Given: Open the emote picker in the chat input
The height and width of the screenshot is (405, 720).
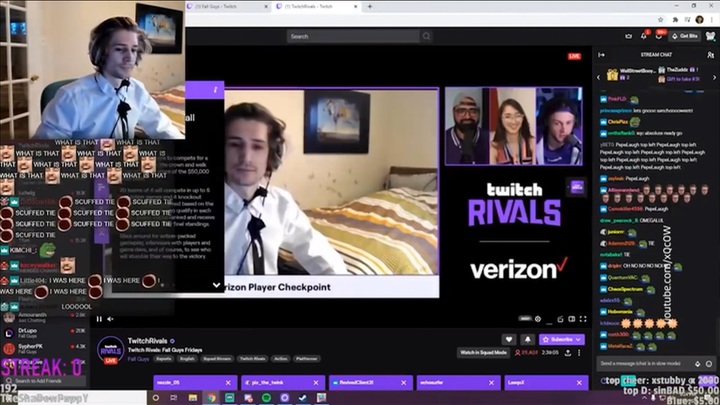Looking at the screenshot, I should tap(709, 364).
